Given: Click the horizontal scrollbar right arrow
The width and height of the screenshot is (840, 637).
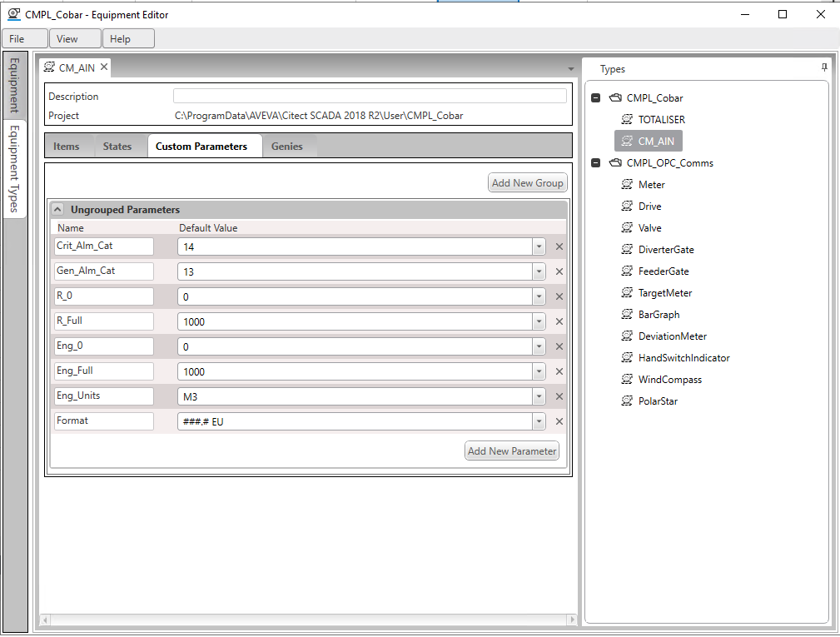Looking at the screenshot, I should coord(572,620).
